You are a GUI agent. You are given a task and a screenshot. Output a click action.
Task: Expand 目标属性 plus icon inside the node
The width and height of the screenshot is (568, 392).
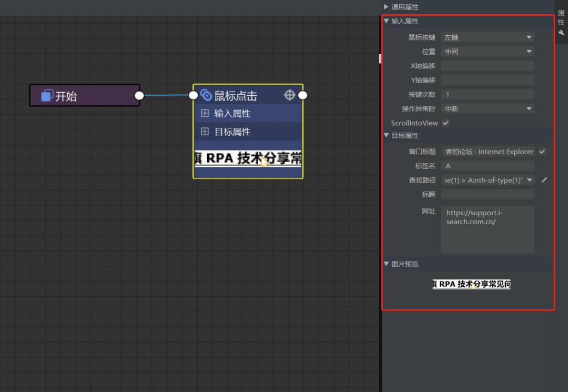(205, 132)
